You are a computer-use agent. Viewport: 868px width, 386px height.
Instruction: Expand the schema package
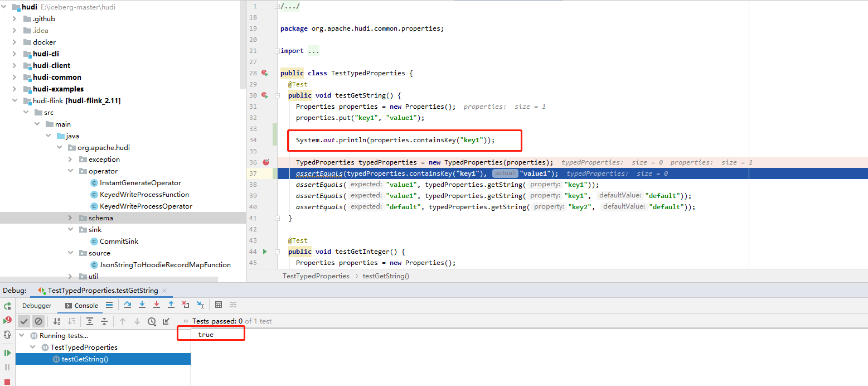click(70, 218)
